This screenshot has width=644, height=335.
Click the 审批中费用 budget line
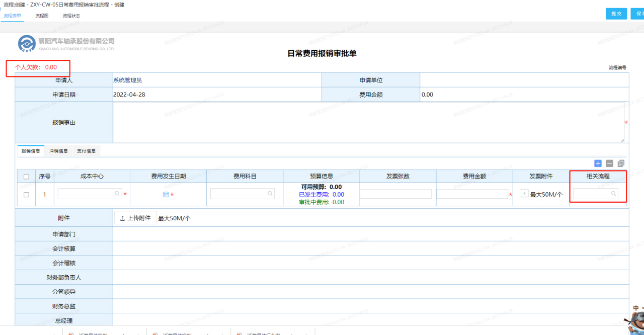pyautogui.click(x=321, y=202)
